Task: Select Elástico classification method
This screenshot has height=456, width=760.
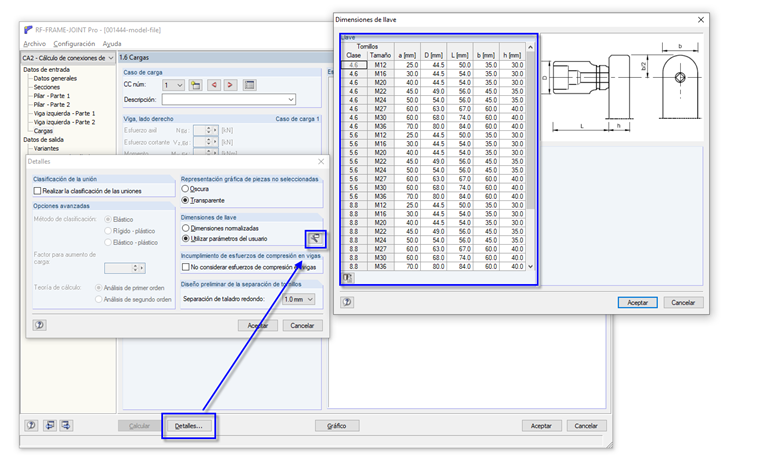Action: click(108, 219)
